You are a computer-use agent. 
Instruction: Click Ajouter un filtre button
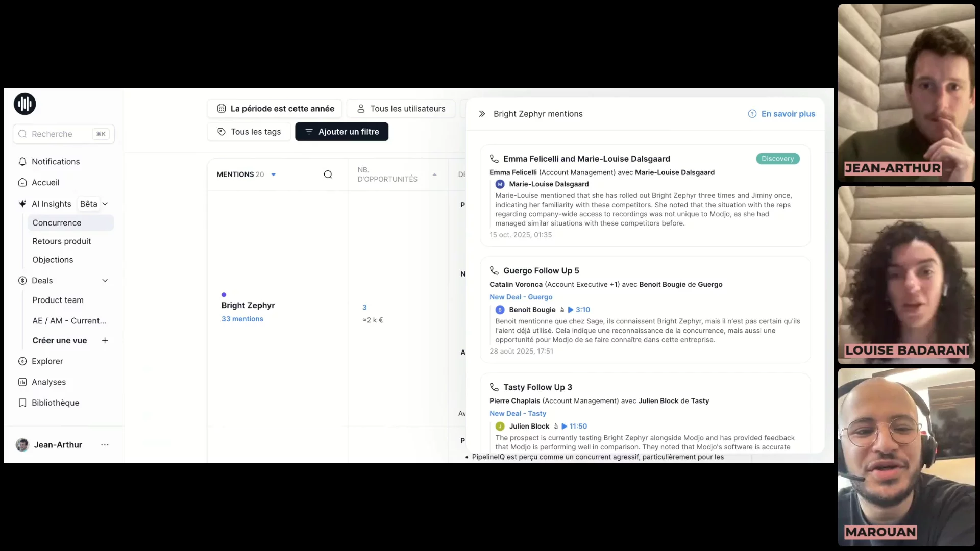(x=341, y=132)
